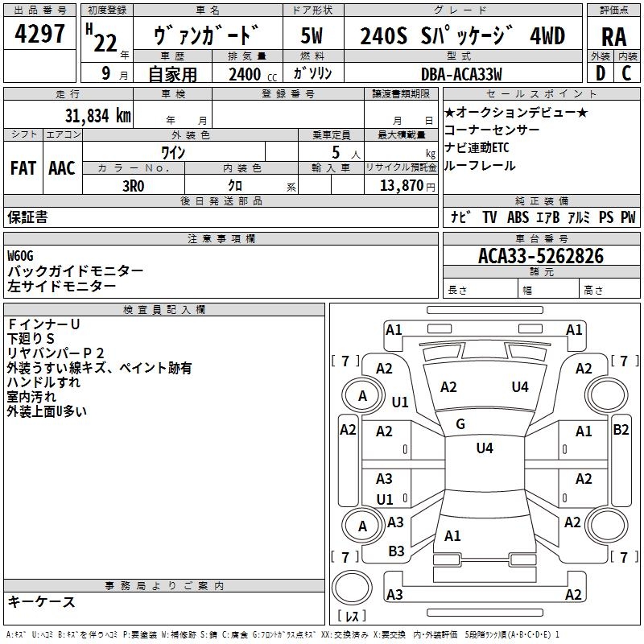The width and height of the screenshot is (644, 644).
Task: Select the 幅 width field
Action: (548, 290)
